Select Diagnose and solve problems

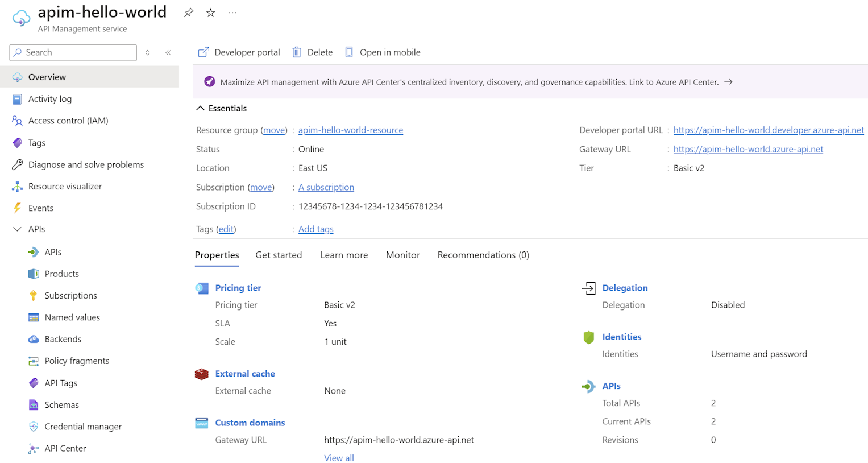[x=85, y=164]
